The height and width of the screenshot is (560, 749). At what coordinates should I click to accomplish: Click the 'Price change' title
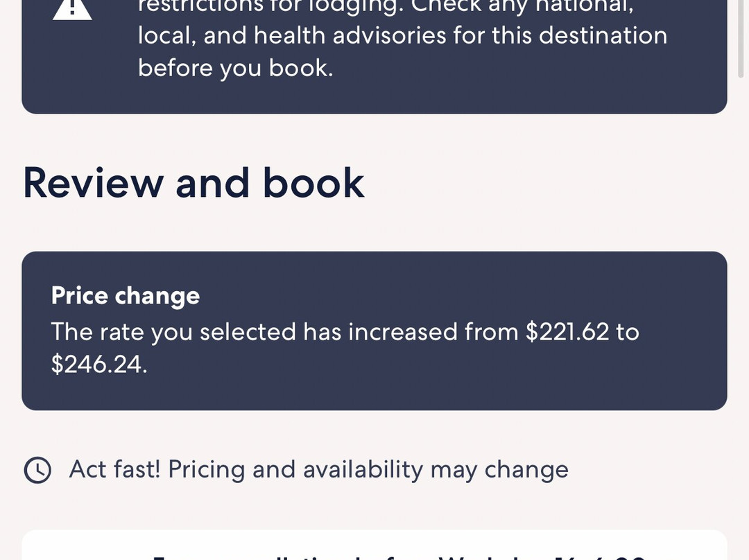(126, 296)
